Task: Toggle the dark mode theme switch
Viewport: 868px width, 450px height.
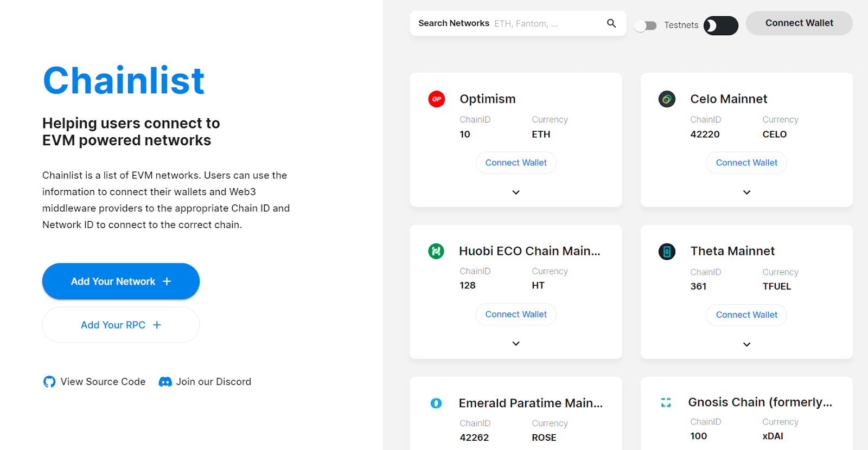Action: pyautogui.click(x=720, y=25)
